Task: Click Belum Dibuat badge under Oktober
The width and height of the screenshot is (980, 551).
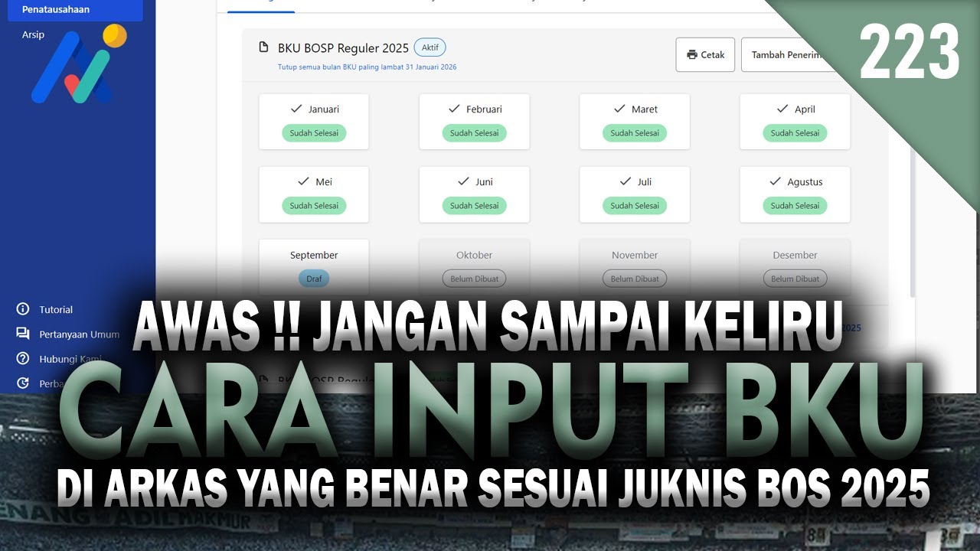Action: tap(474, 279)
